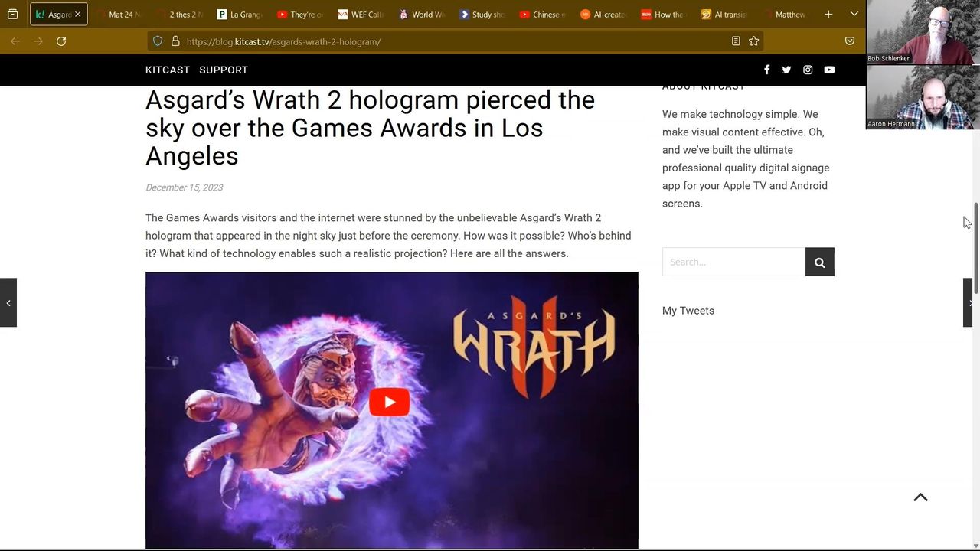Screen dimensions: 980x551
Task: Open a new browser tab
Action: [828, 14]
